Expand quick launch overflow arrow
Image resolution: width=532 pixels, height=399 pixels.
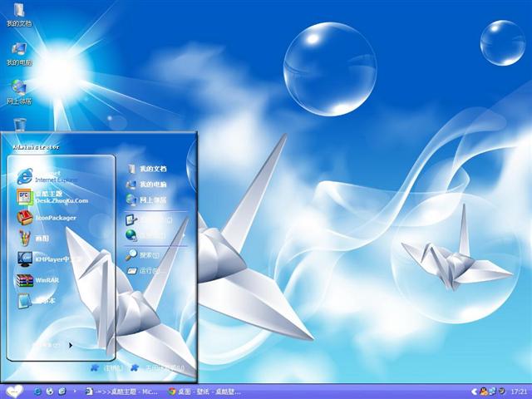(x=75, y=392)
